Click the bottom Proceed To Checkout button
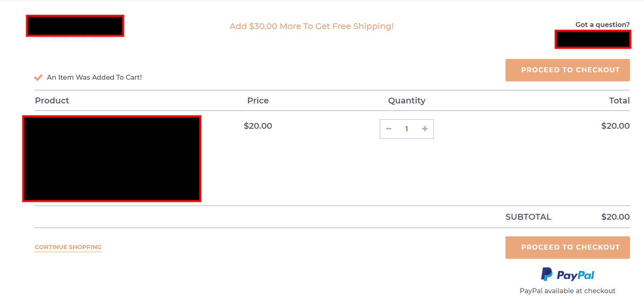The height and width of the screenshot is (304, 644). [568, 248]
